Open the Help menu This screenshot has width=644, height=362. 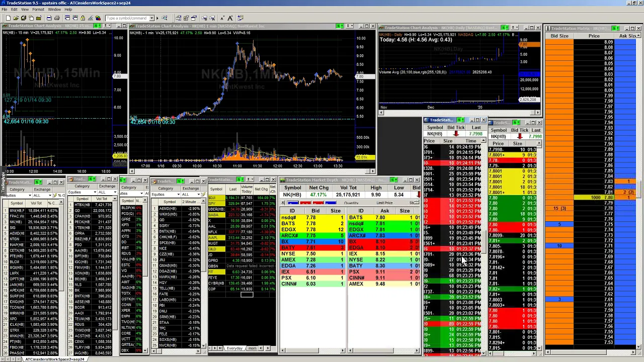click(68, 10)
